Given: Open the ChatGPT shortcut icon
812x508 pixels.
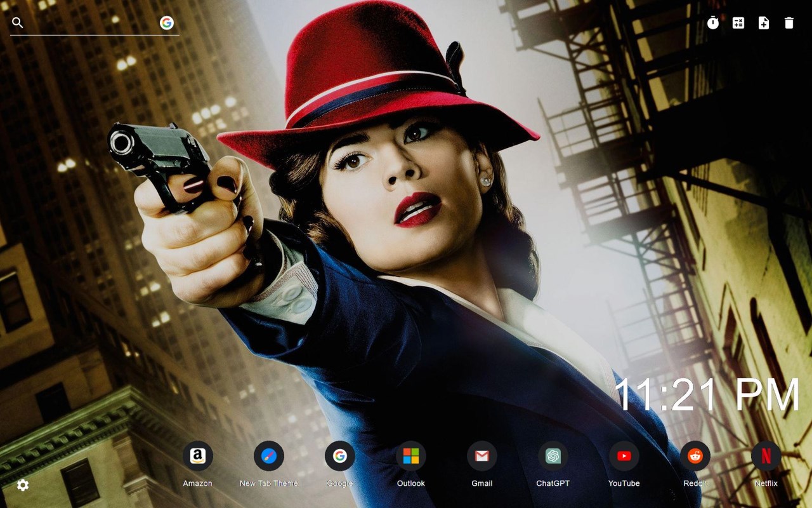Looking at the screenshot, I should coord(553,456).
